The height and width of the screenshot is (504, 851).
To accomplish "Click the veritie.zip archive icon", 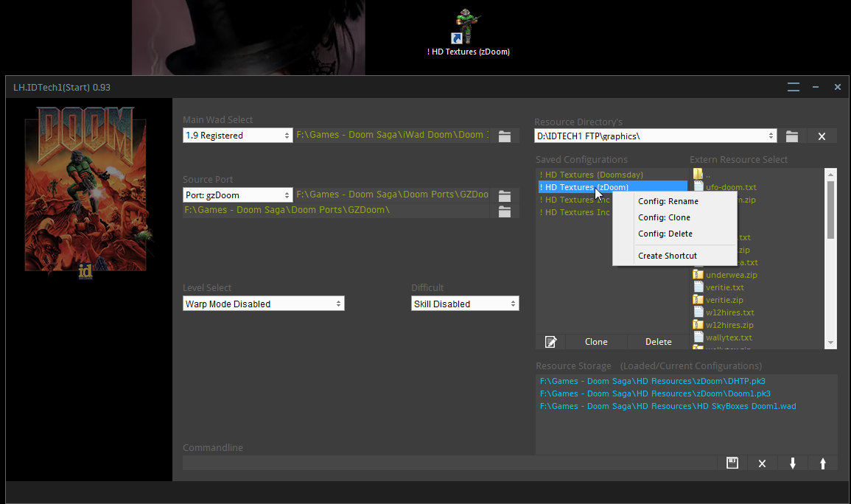I will 698,299.
